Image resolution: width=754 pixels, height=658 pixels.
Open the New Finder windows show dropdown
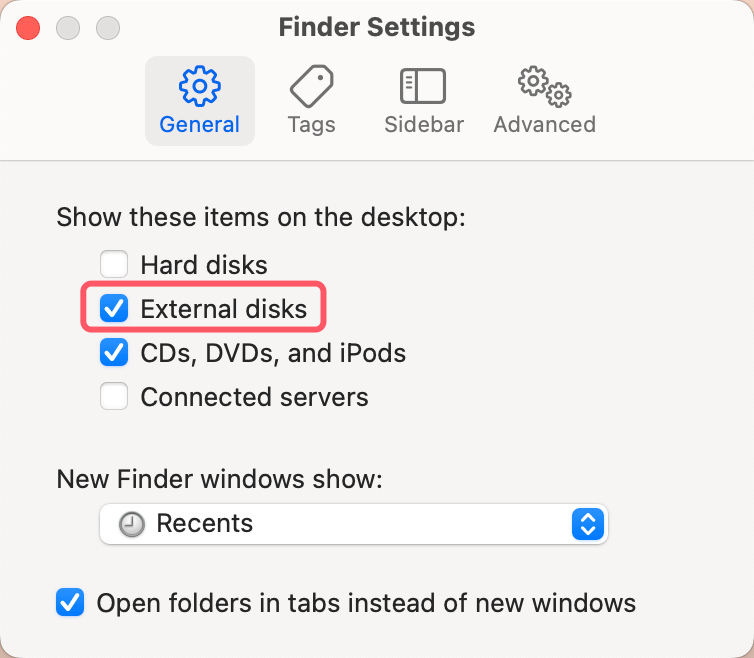(x=353, y=524)
